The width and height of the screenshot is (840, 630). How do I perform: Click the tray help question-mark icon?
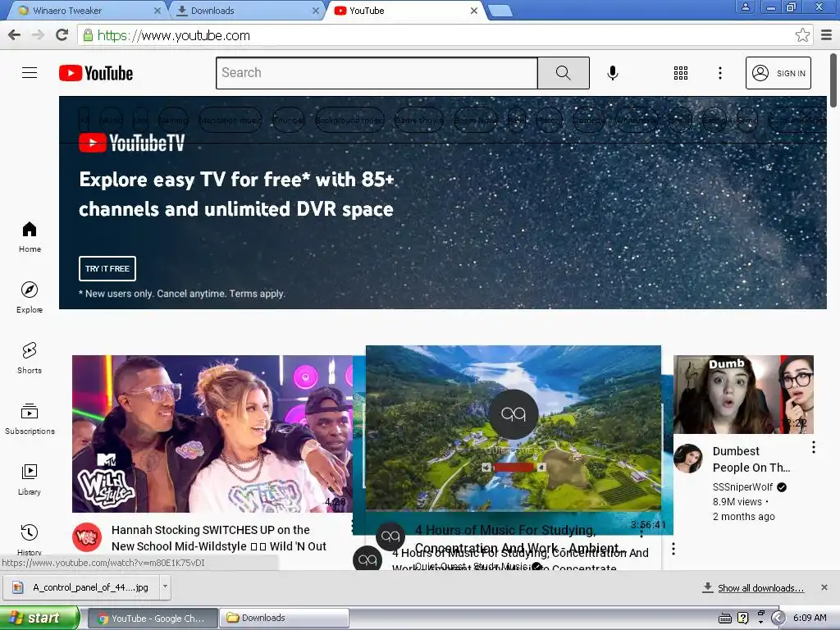point(742,619)
